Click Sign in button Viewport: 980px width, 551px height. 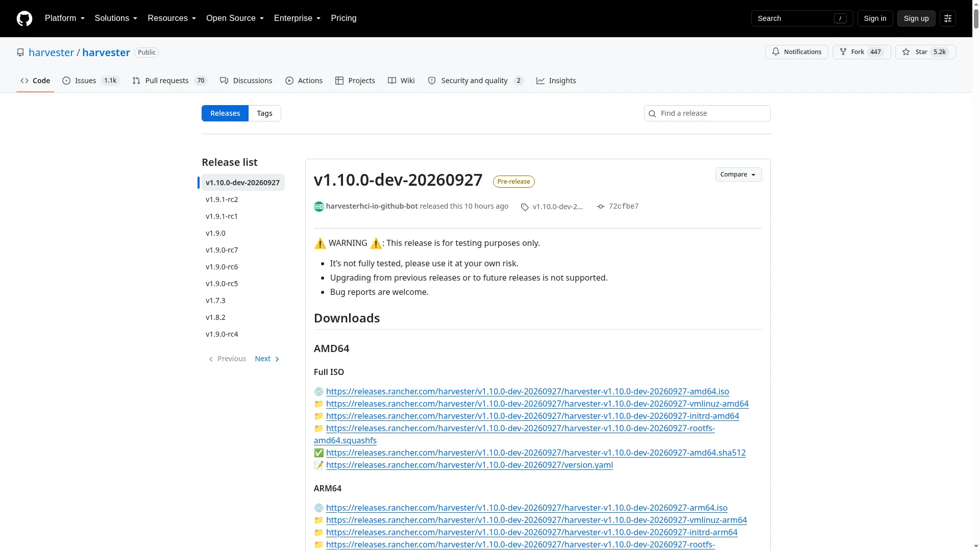point(875,18)
